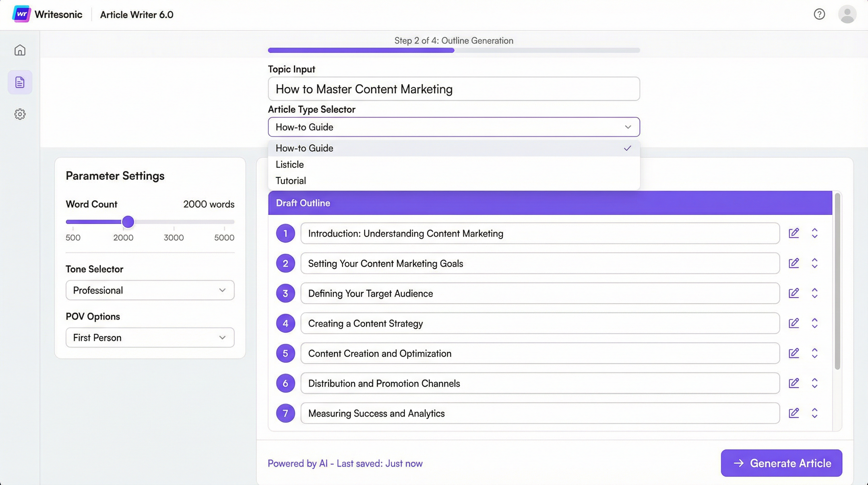Image resolution: width=868 pixels, height=485 pixels.
Task: Collapse the Article Type Selector dropdown chevron
Action: click(x=627, y=127)
